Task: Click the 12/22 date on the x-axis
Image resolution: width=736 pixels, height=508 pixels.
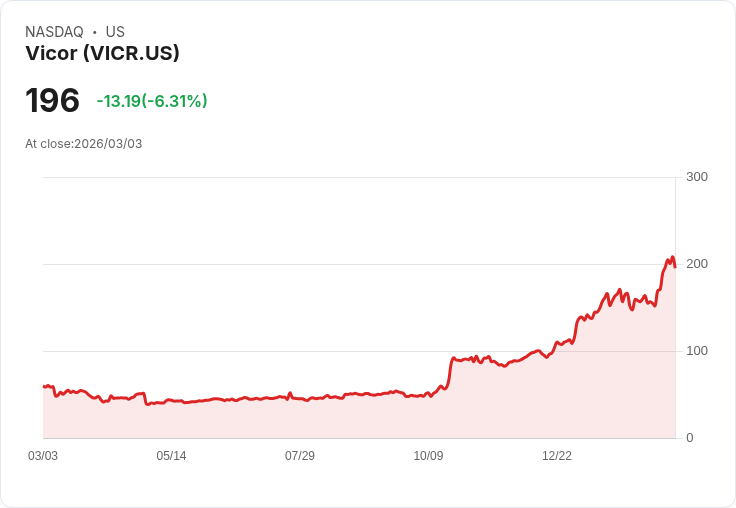Action: click(x=557, y=456)
